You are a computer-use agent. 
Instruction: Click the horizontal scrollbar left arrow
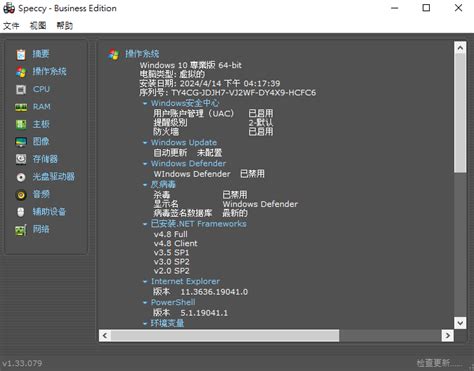(x=105, y=336)
